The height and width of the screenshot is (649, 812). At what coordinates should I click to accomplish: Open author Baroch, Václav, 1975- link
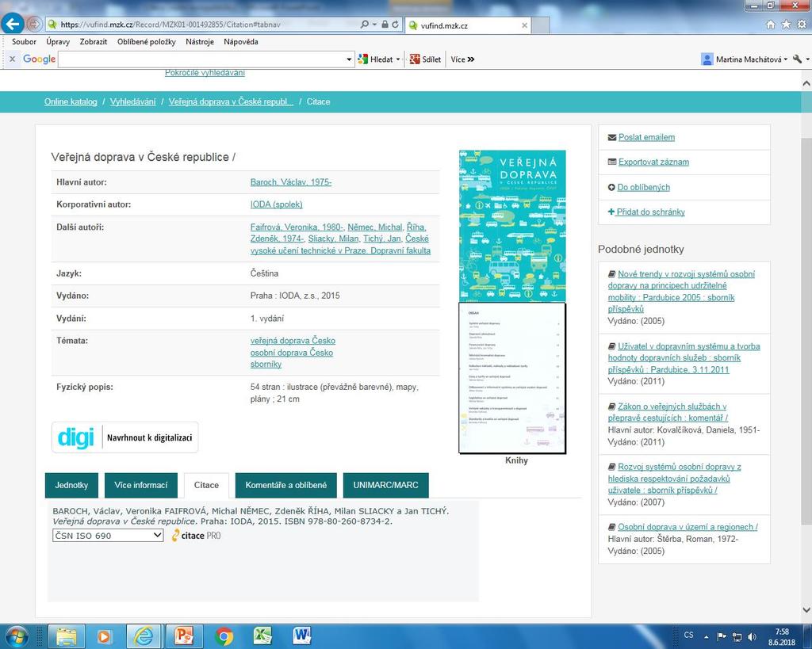291,181
